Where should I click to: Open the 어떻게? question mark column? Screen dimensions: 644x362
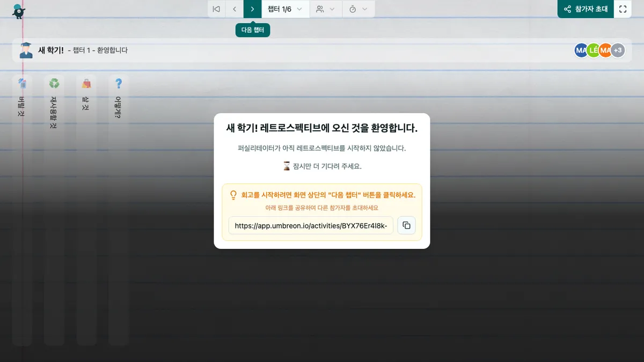pos(119,209)
